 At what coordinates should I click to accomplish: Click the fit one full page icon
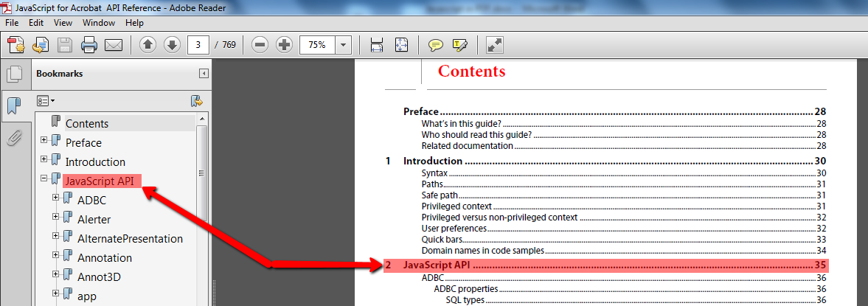[x=401, y=45]
